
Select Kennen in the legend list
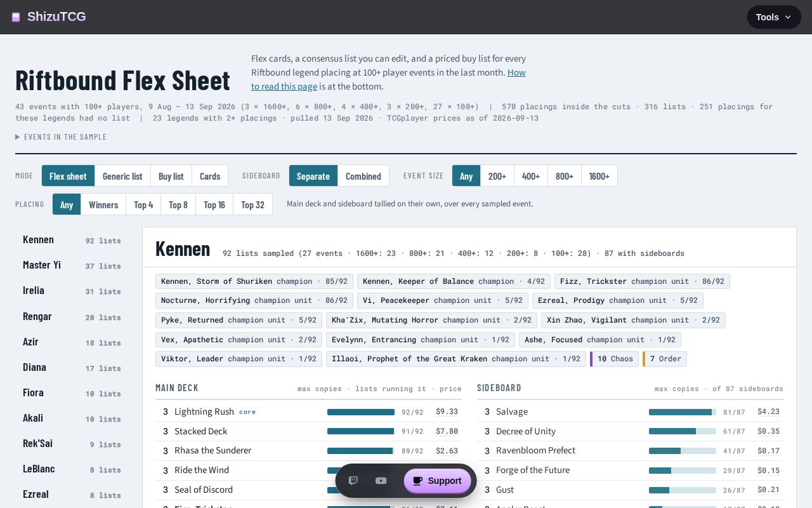click(72, 240)
